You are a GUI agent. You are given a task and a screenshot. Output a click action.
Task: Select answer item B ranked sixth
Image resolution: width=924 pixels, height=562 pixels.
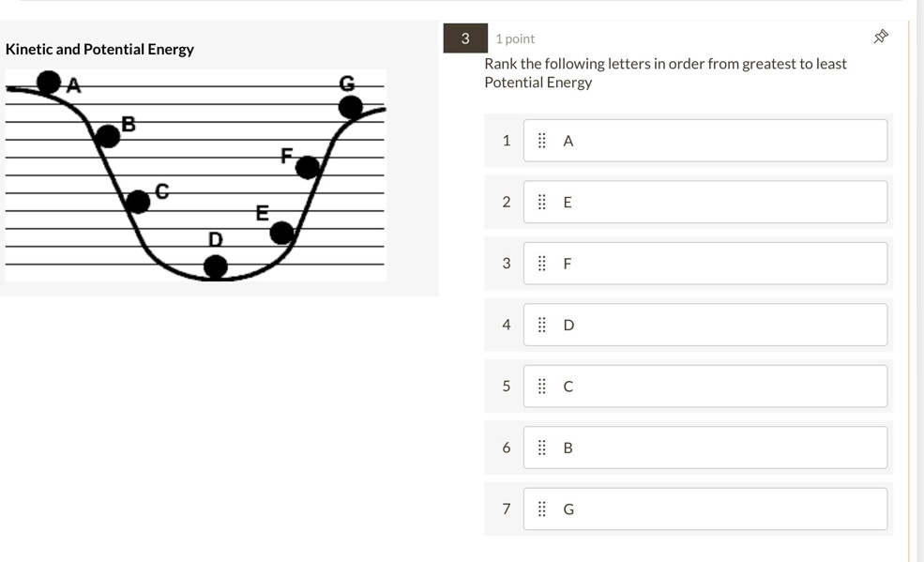(704, 447)
